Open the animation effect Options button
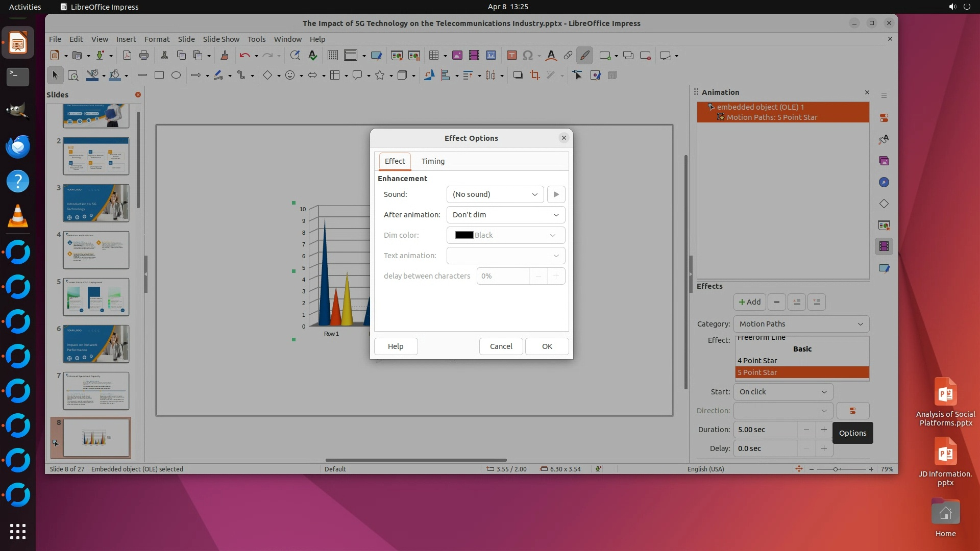 click(x=852, y=411)
